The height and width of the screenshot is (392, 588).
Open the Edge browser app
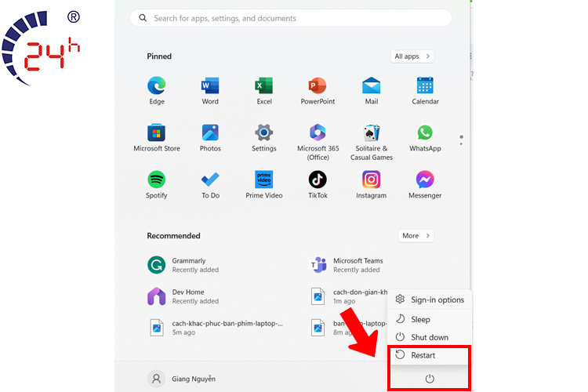tap(156, 90)
